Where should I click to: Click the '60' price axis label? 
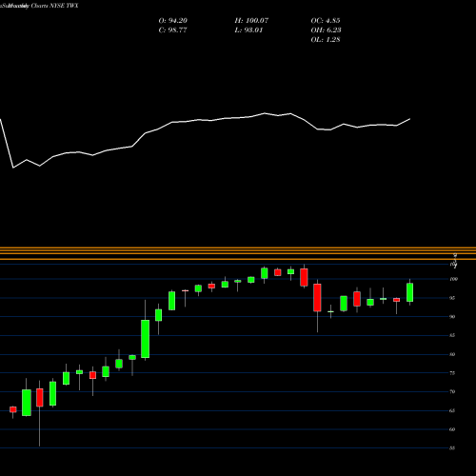[x=452, y=429]
